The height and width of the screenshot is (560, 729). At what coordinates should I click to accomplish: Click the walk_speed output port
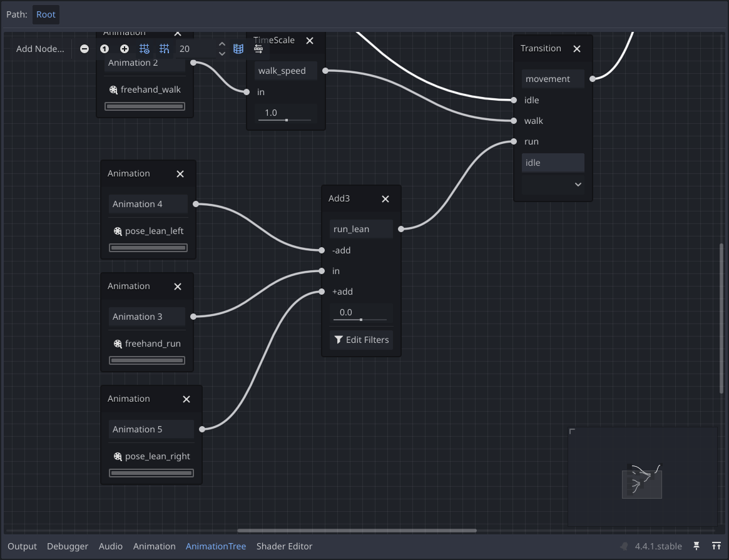coord(325,71)
